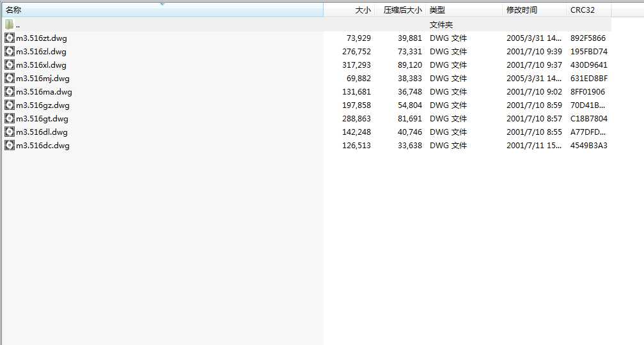Click CRC32 value 8FF01906

click(x=587, y=92)
